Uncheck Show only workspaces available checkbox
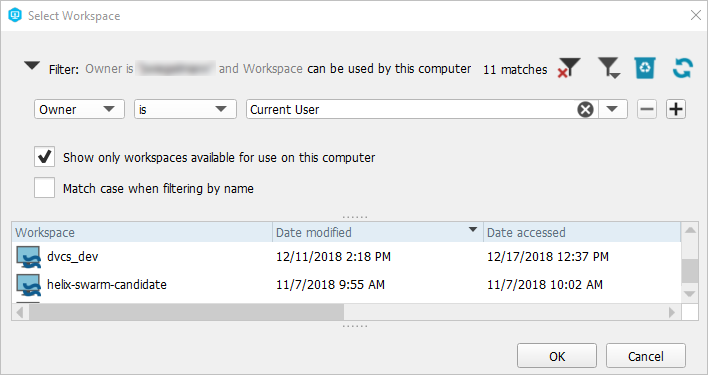This screenshot has width=708, height=375. [44, 157]
